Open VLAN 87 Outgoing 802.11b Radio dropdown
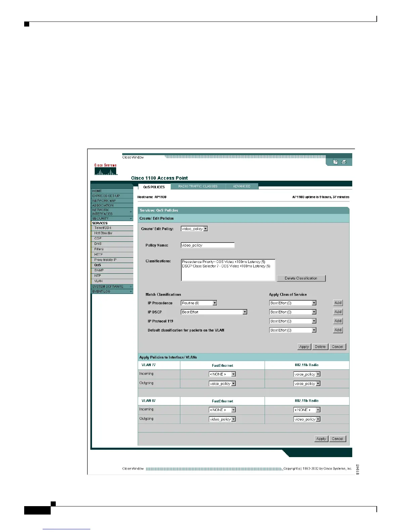The height and width of the screenshot is (532, 411). pos(307,419)
